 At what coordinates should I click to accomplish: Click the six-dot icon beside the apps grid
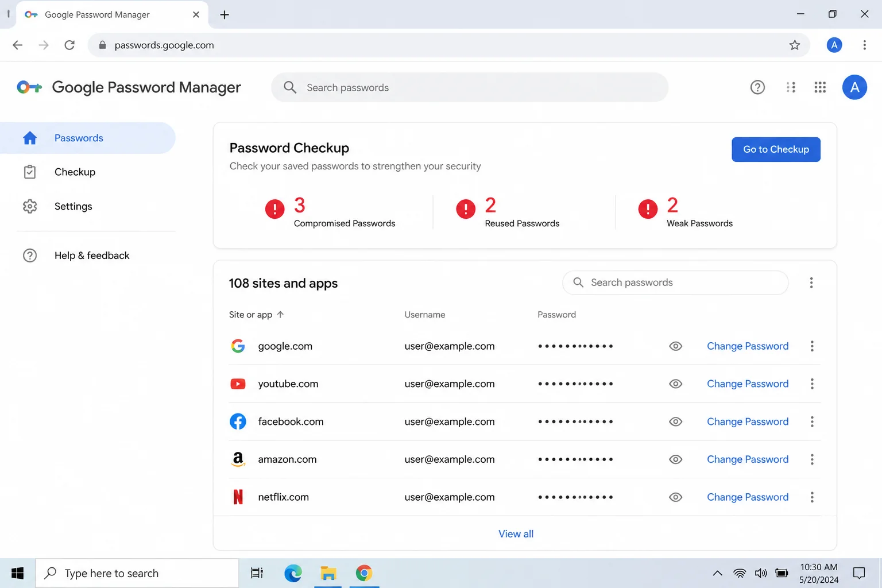click(791, 87)
